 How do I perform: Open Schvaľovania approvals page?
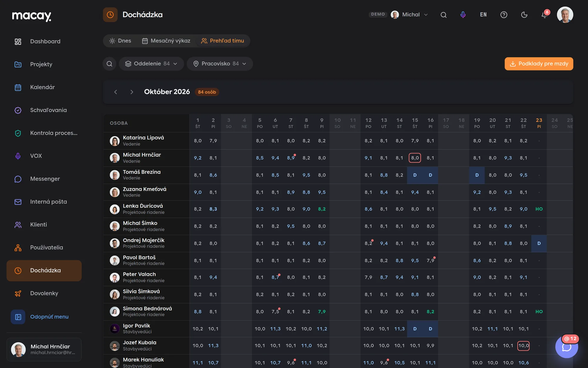coord(44,110)
